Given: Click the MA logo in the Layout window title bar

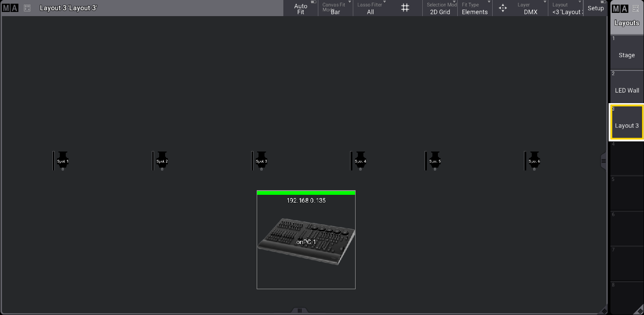Looking at the screenshot, I should point(10,8).
